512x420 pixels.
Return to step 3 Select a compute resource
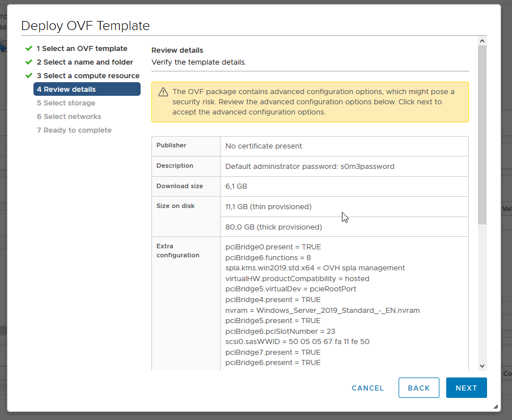(88, 76)
